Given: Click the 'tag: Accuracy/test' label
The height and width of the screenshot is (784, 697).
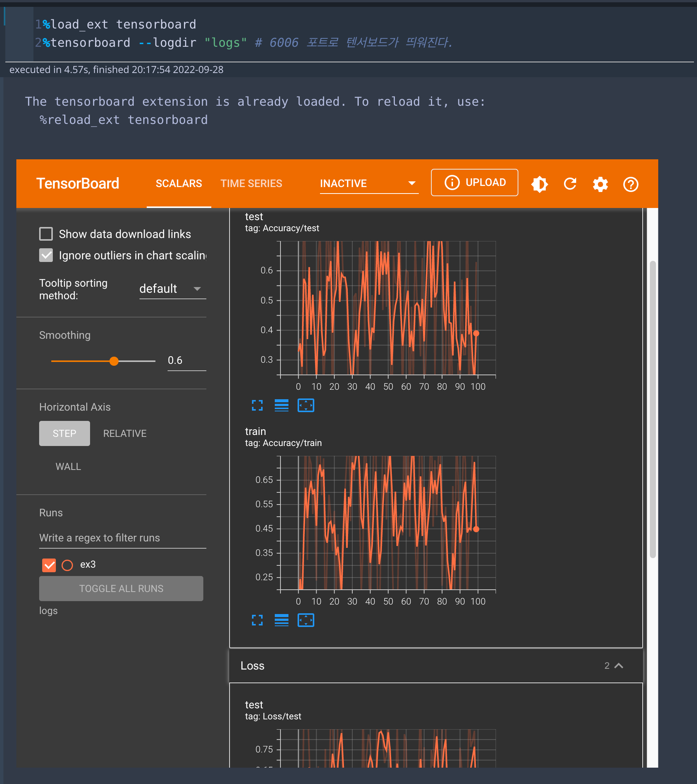Looking at the screenshot, I should coord(282,228).
